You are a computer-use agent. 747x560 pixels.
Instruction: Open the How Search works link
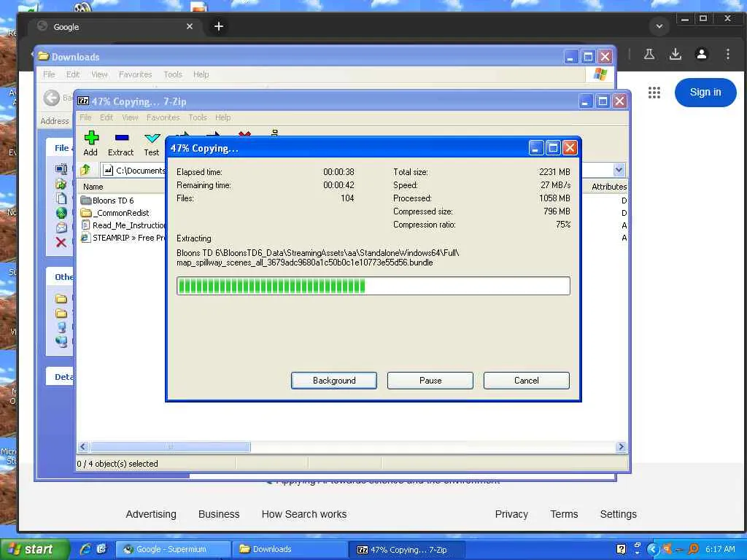(304, 514)
